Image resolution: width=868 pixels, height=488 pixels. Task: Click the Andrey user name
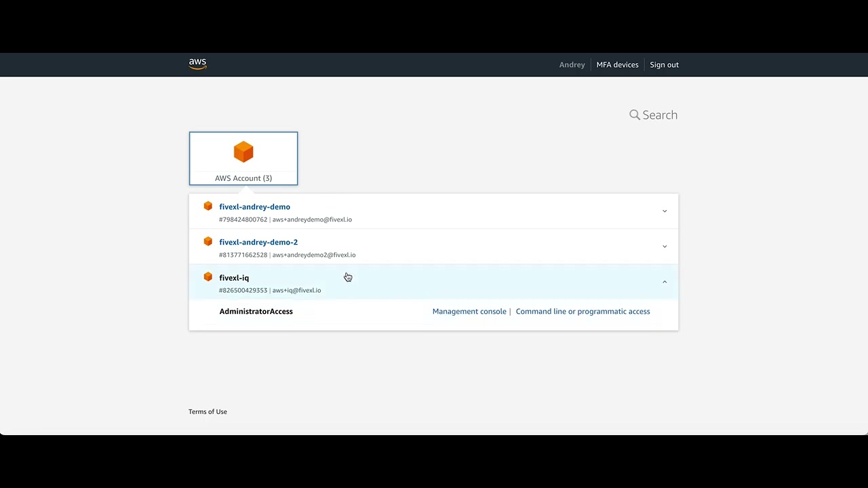point(572,64)
